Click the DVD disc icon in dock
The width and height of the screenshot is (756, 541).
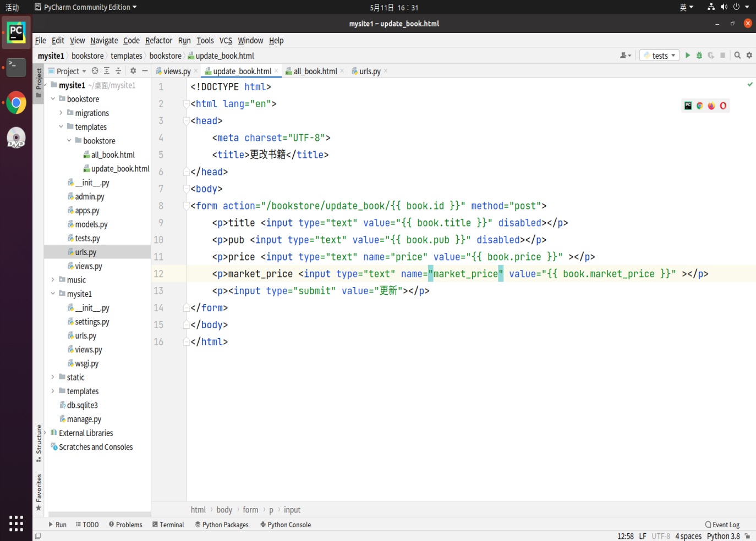pos(16,137)
